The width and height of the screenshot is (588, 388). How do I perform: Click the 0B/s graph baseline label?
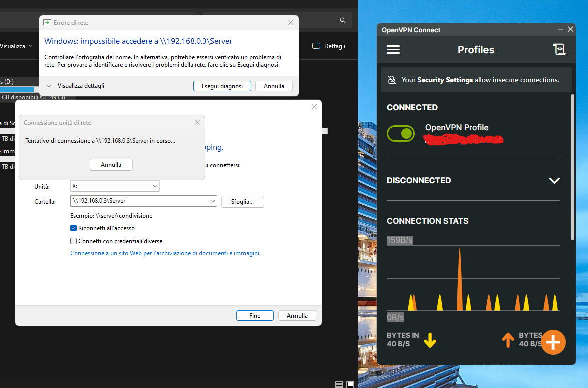pos(395,317)
